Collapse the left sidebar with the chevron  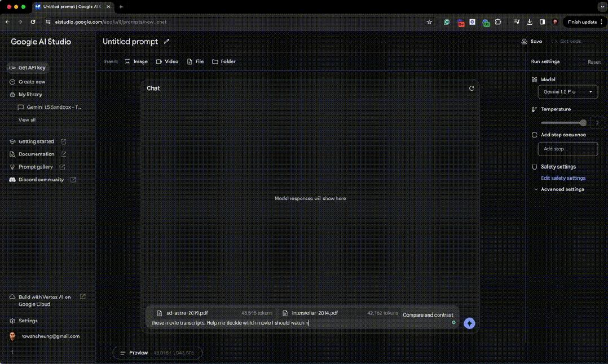click(x=12, y=352)
